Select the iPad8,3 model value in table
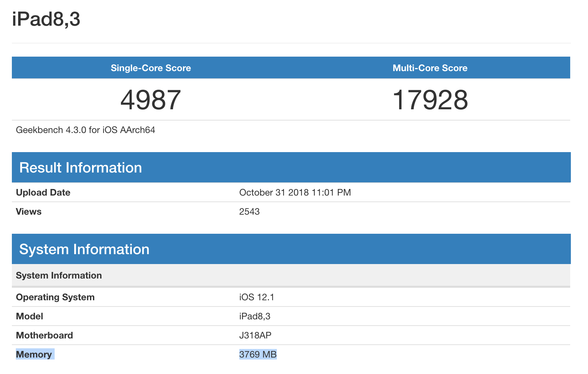This screenshot has width=588, height=374. click(255, 316)
